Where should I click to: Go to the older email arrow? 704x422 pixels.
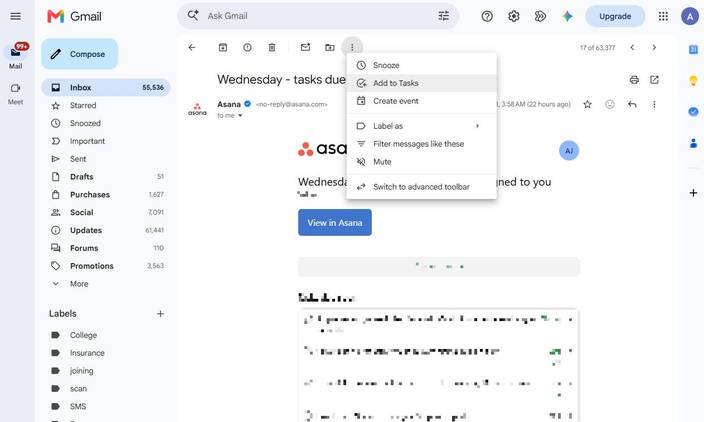[654, 47]
